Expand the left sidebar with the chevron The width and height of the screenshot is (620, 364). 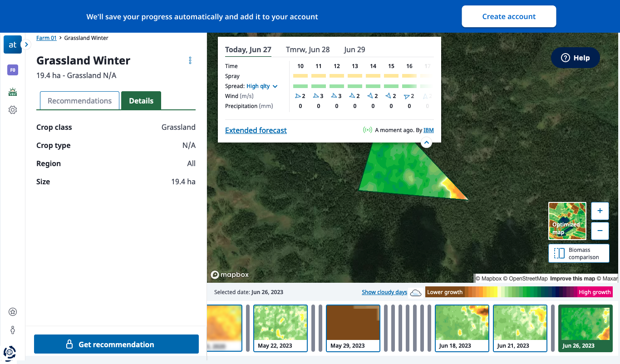point(26,44)
